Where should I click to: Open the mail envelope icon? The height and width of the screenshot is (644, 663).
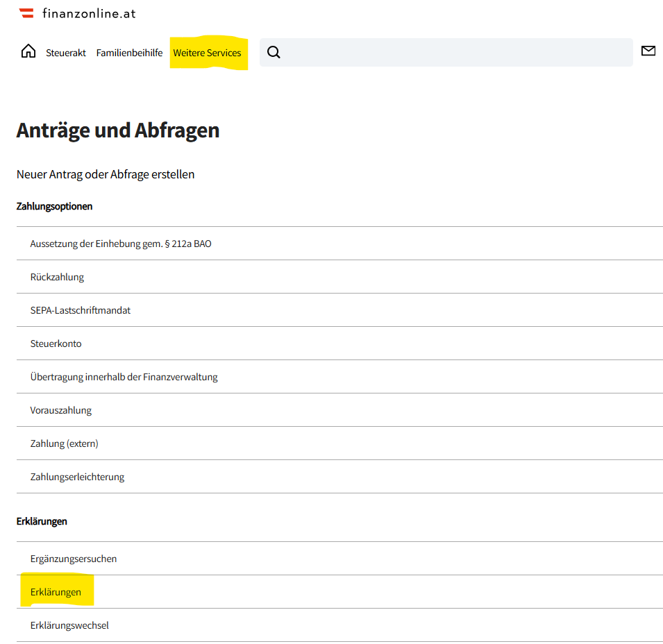pyautogui.click(x=648, y=51)
